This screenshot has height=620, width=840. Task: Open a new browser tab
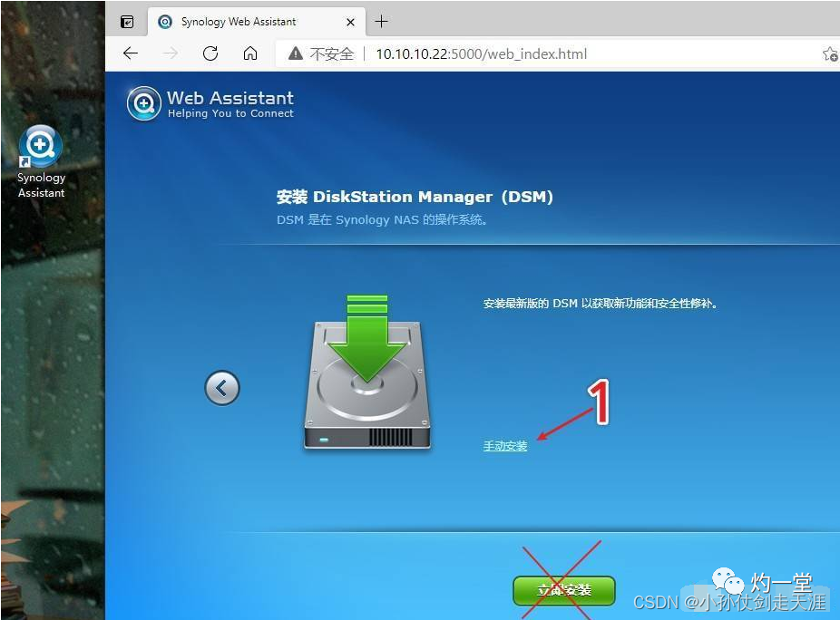point(381,22)
